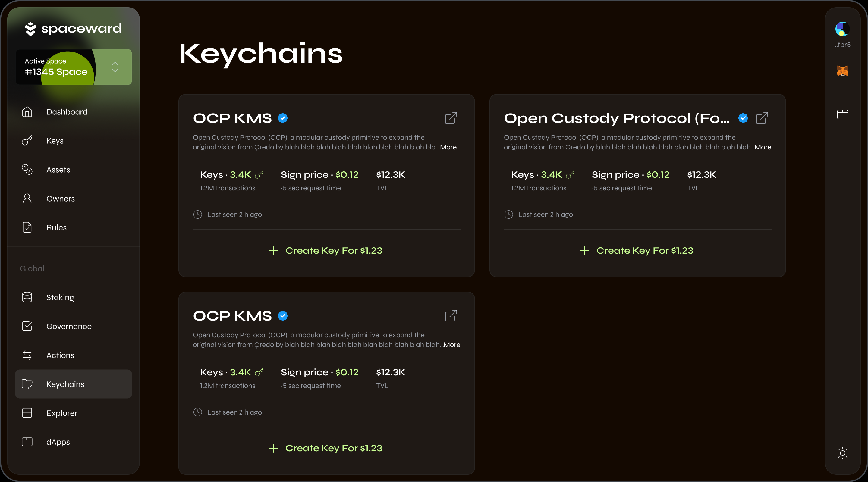Click the Staking database icon

27,297
